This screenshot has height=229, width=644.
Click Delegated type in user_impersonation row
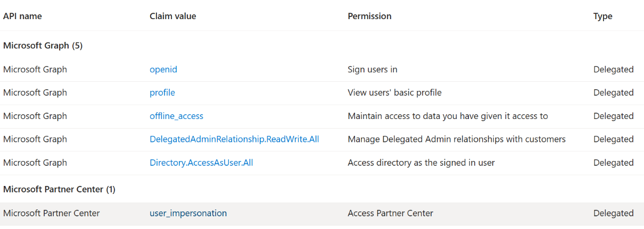click(614, 213)
